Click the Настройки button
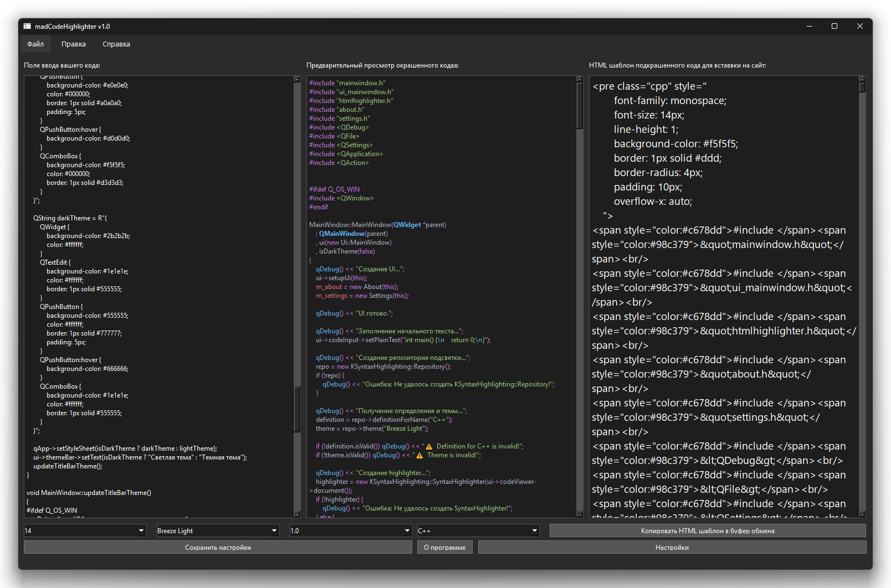 672,547
